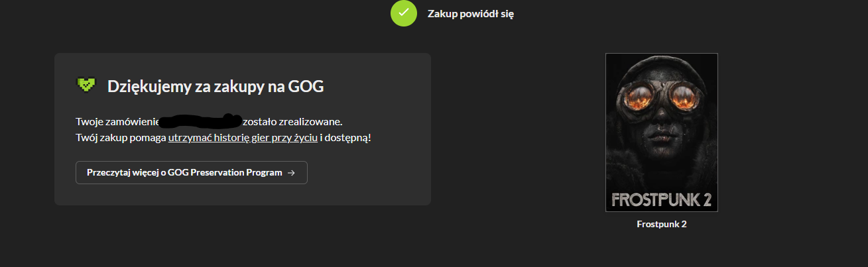Viewport: 868px width, 267px height.
Task: Click the green checkmark success icon
Action: (x=404, y=14)
